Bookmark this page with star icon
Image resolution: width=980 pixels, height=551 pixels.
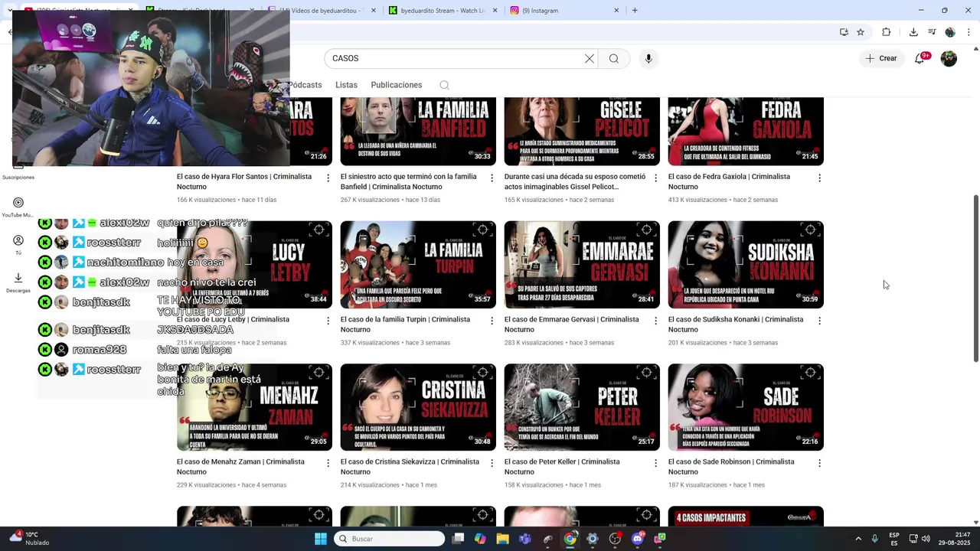pos(861,32)
